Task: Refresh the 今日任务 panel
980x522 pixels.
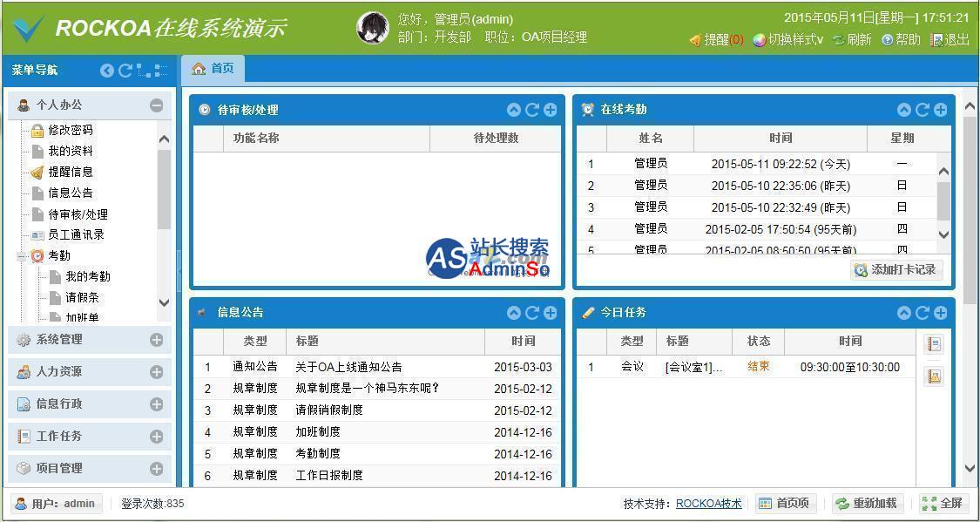Action: coord(922,313)
